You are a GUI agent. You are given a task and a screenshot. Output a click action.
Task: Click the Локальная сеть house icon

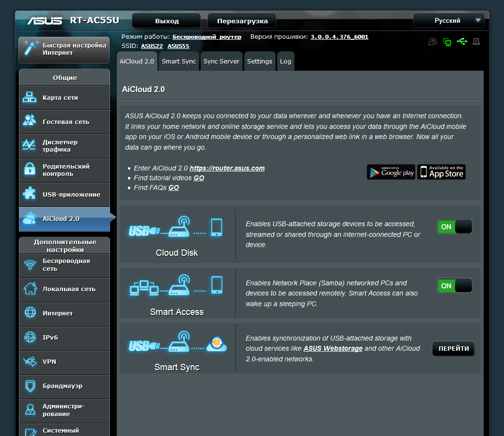(30, 289)
